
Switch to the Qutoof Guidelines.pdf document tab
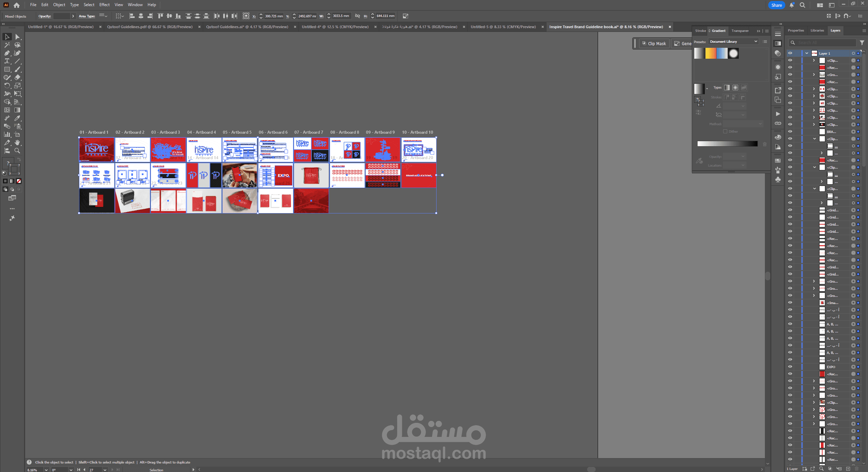[x=150, y=27]
